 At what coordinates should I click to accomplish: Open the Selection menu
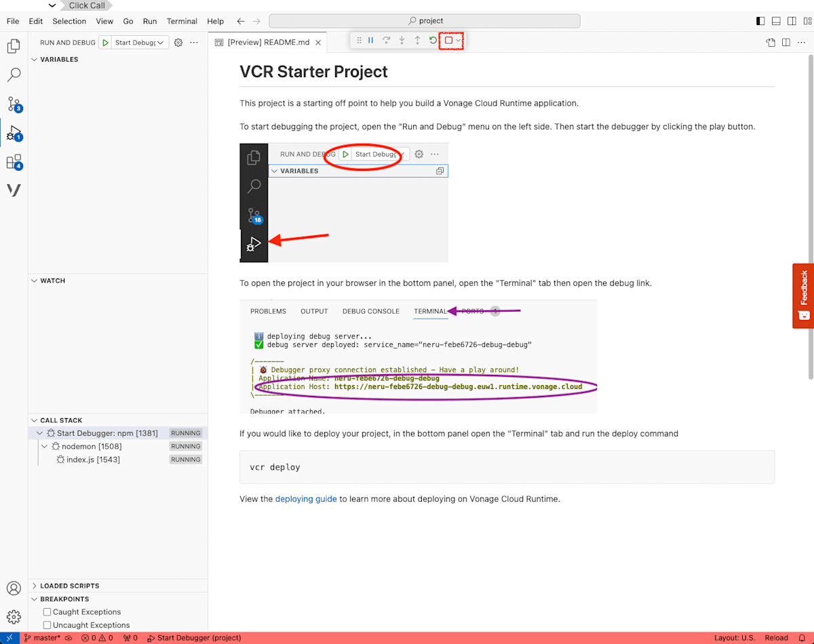(69, 21)
